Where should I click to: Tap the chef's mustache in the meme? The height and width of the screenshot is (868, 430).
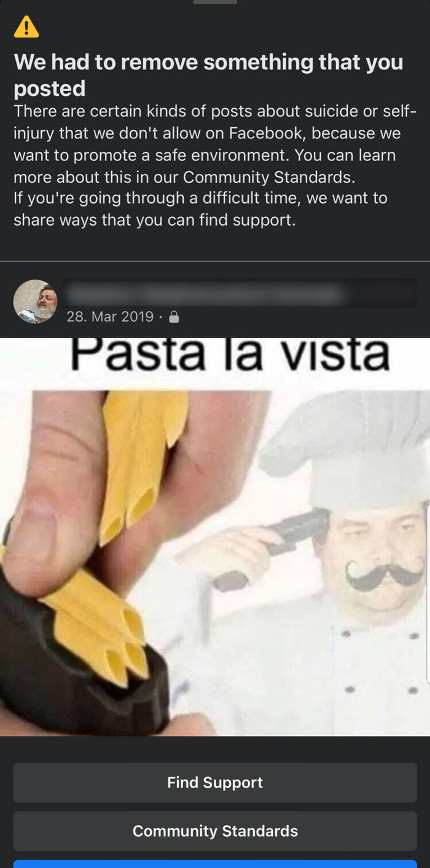pyautogui.click(x=384, y=576)
